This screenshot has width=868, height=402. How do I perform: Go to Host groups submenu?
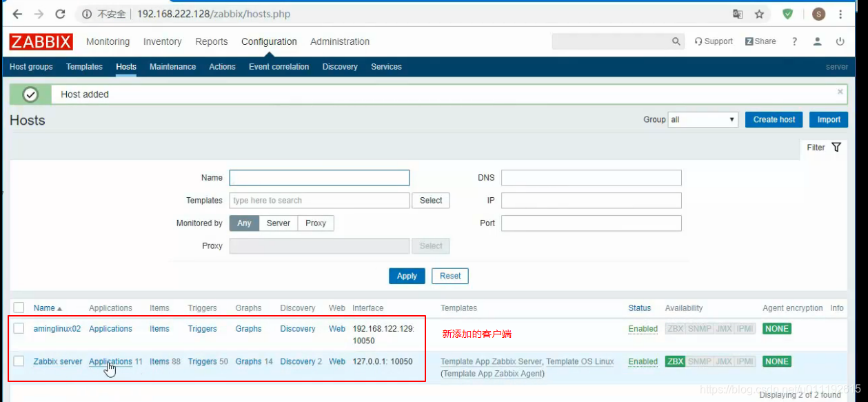[31, 67]
